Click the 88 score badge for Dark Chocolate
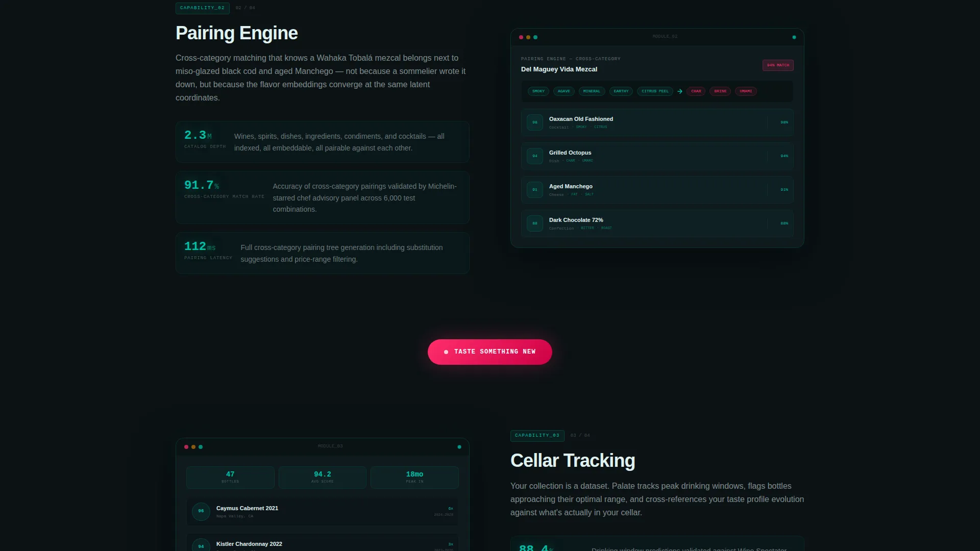Screen dimensions: 980x551 pyautogui.click(x=535, y=223)
